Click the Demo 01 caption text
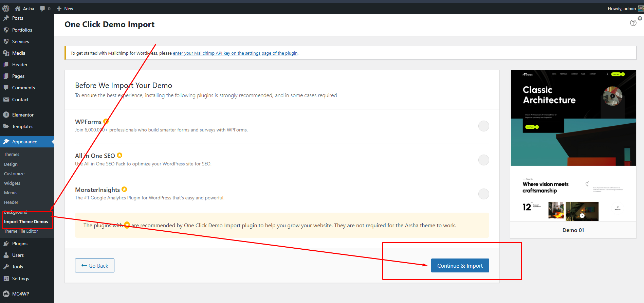This screenshot has width=644, height=303. tap(573, 230)
